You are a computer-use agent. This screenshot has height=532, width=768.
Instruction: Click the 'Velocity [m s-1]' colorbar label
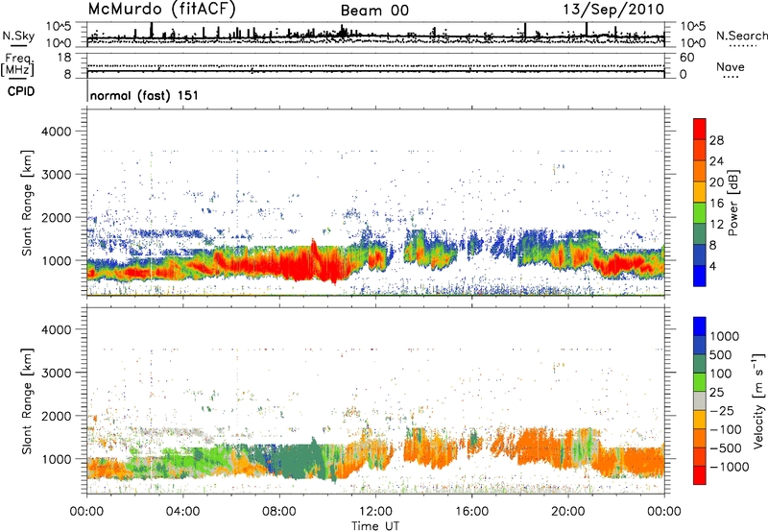coord(758,400)
